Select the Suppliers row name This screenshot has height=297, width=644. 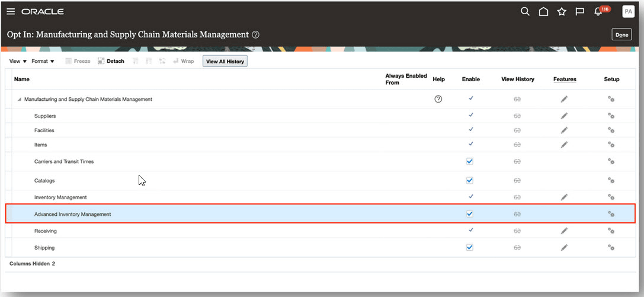pyautogui.click(x=45, y=116)
